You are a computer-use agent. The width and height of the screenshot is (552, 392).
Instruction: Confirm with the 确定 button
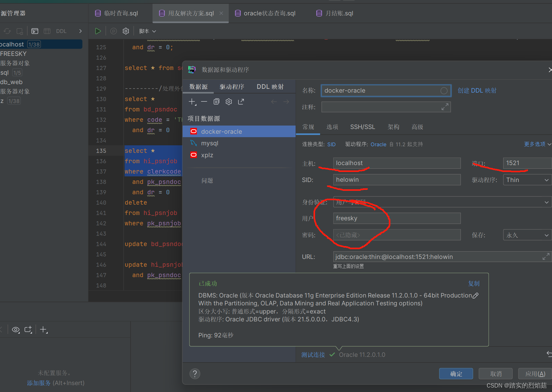pyautogui.click(x=456, y=374)
